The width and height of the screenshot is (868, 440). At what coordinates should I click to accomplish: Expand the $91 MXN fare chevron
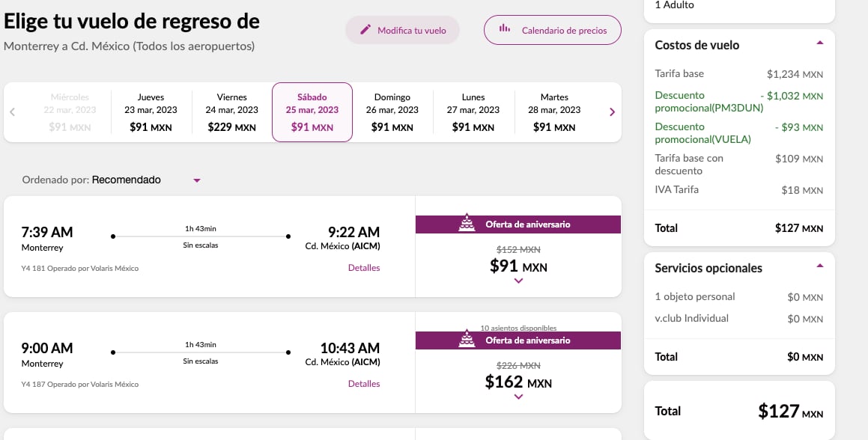518,281
